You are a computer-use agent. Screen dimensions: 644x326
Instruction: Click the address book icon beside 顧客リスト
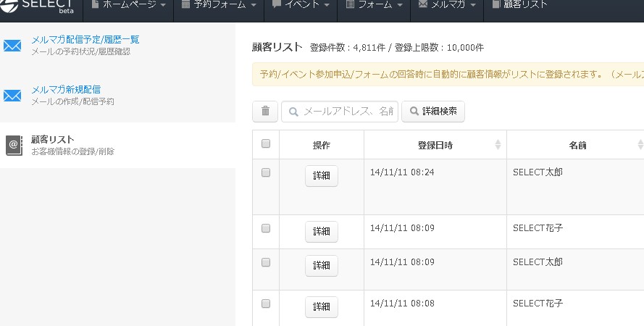pyautogui.click(x=14, y=146)
